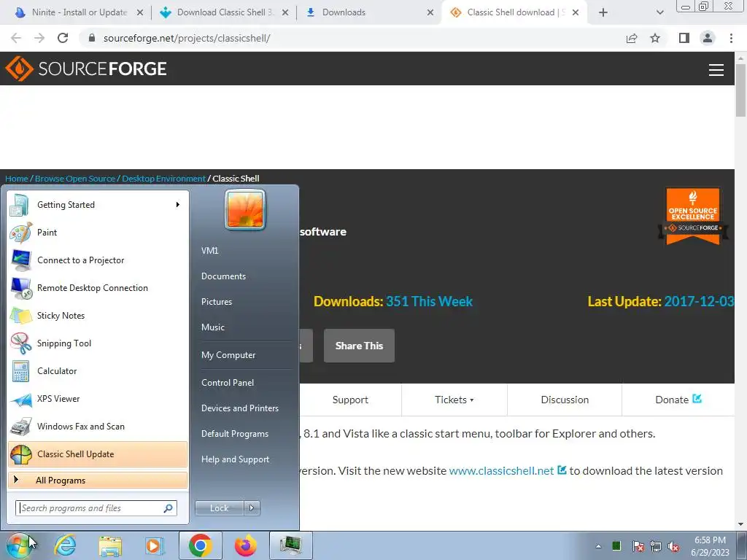Screen dimensions: 747x560
Task: Toggle Chrome side panel
Action: pos(684,38)
